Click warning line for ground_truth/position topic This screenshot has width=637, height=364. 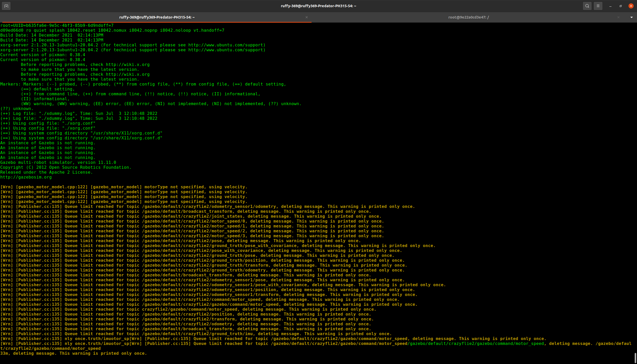coord(203,260)
